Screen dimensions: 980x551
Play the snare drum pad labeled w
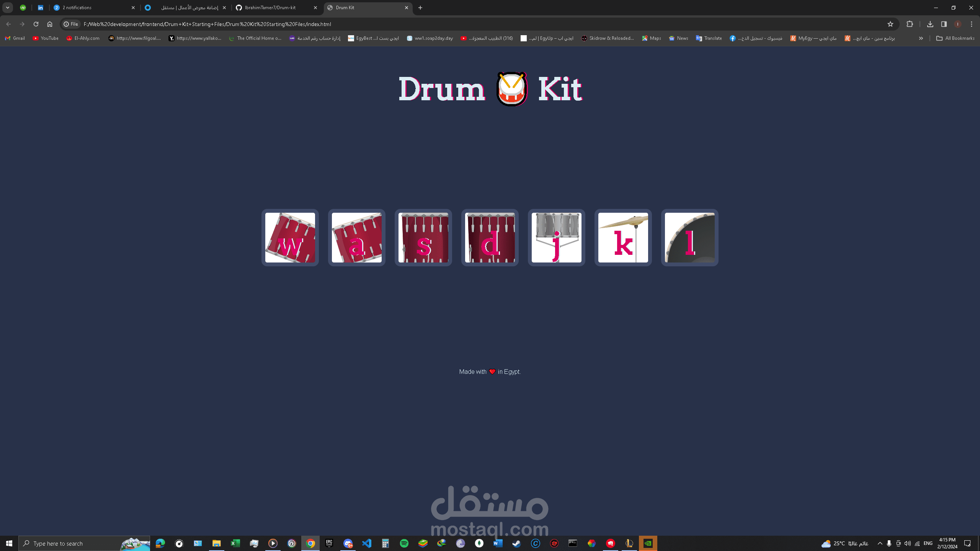click(x=290, y=238)
